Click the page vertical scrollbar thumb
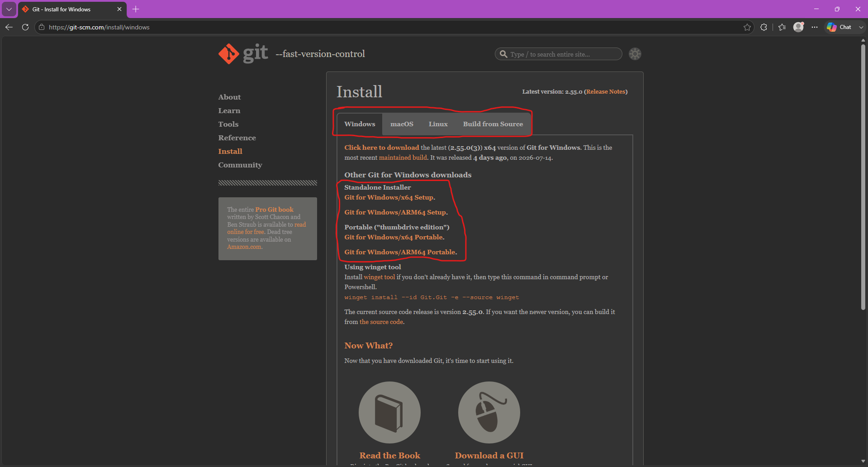The width and height of the screenshot is (868, 467). point(863,176)
